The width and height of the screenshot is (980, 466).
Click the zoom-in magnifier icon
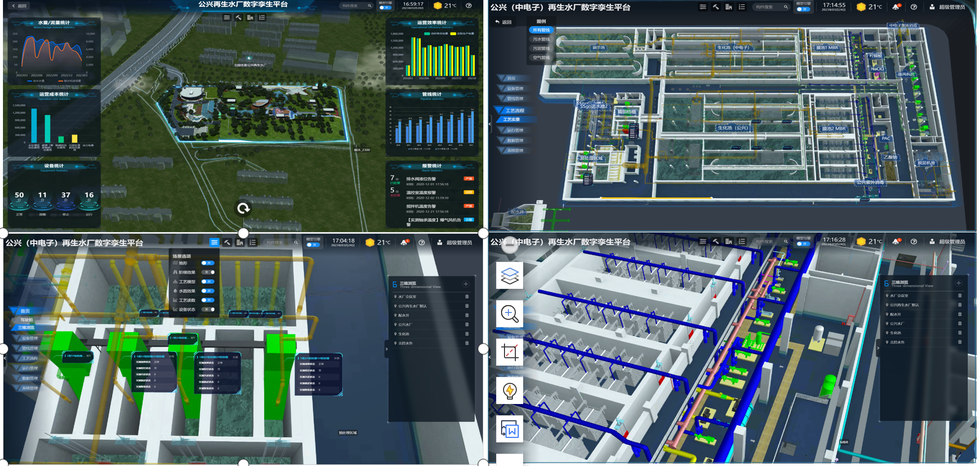coord(509,313)
